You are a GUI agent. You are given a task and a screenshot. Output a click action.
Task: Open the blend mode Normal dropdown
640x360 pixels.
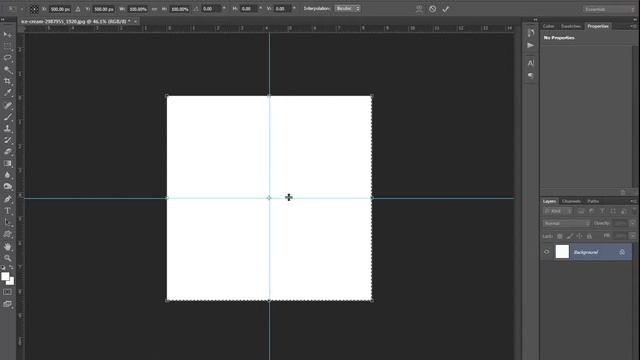point(567,223)
